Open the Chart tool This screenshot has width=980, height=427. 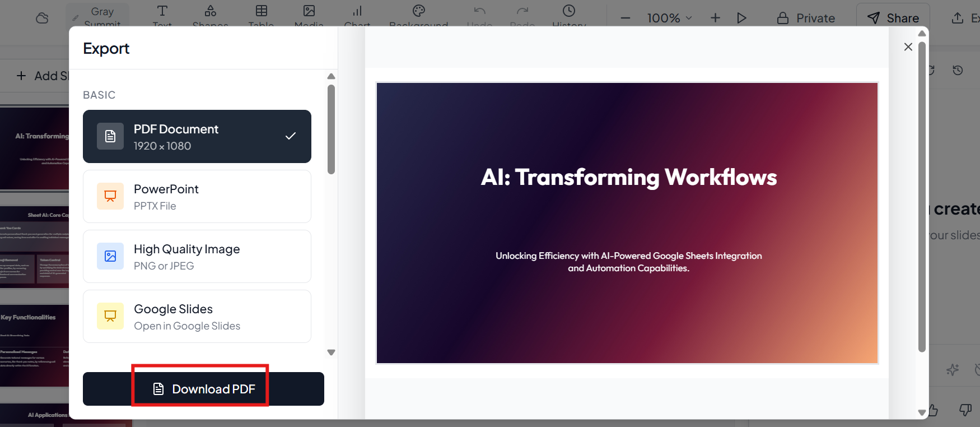coord(357,16)
